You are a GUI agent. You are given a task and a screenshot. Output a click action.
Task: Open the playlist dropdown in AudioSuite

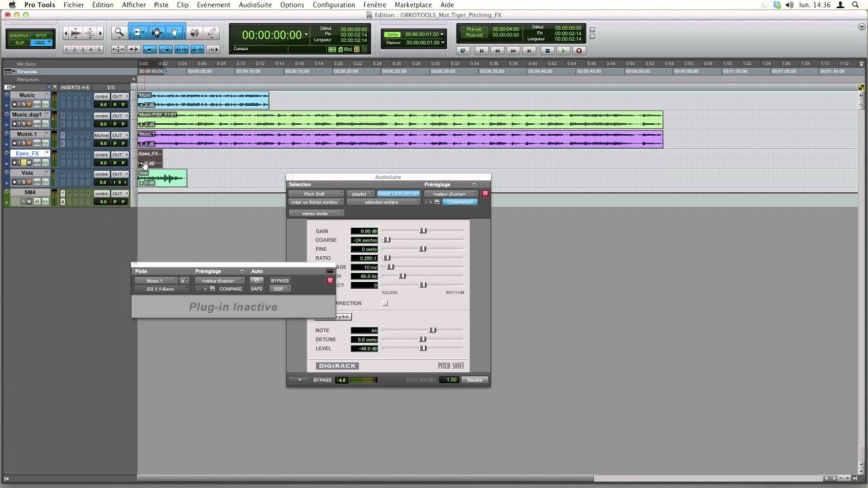361,194
